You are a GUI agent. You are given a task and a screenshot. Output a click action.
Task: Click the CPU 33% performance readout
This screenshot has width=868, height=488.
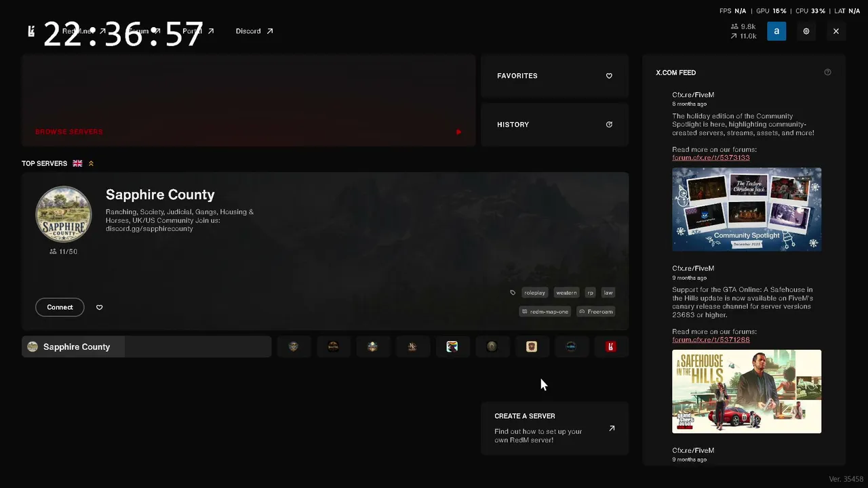coord(810,11)
